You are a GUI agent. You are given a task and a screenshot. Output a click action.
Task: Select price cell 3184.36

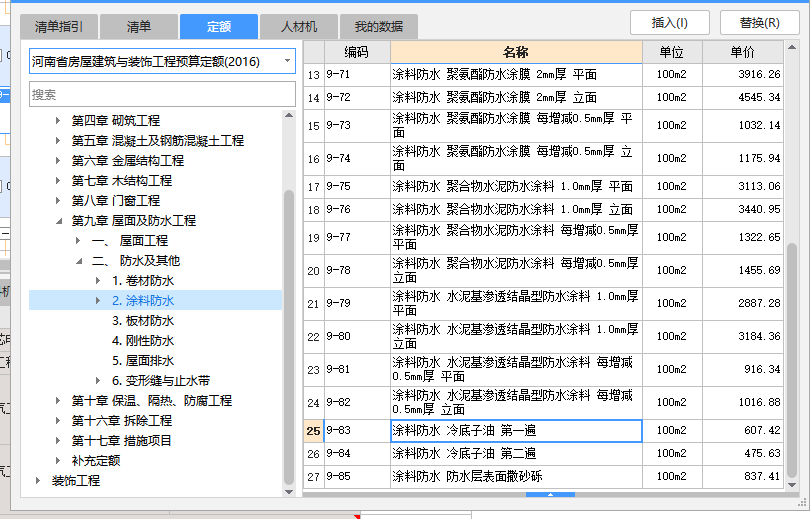pos(743,336)
